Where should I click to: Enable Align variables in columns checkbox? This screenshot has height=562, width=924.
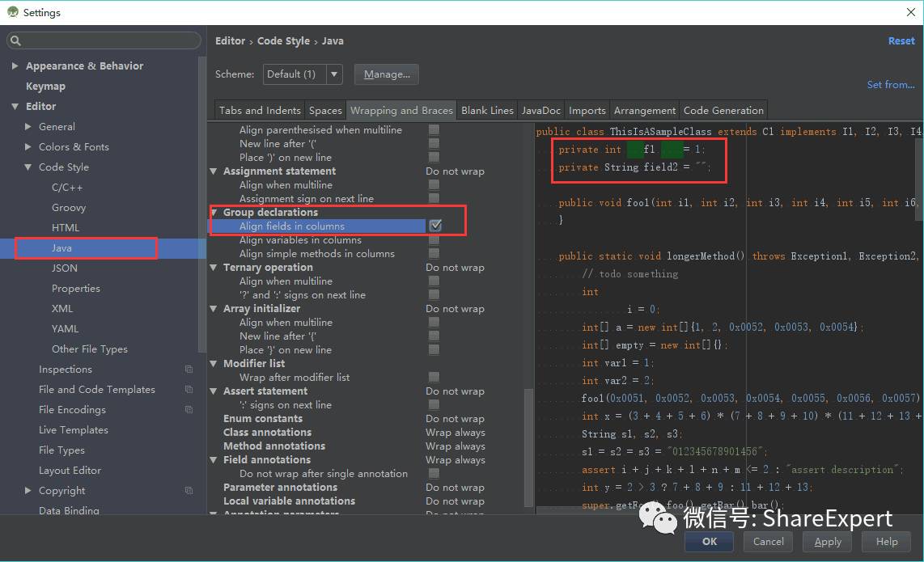[x=434, y=240]
